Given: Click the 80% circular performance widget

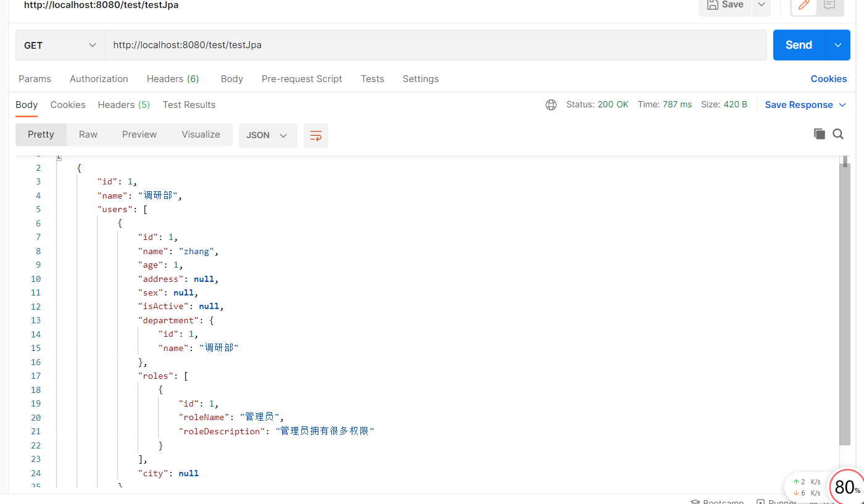Looking at the screenshot, I should (x=847, y=487).
